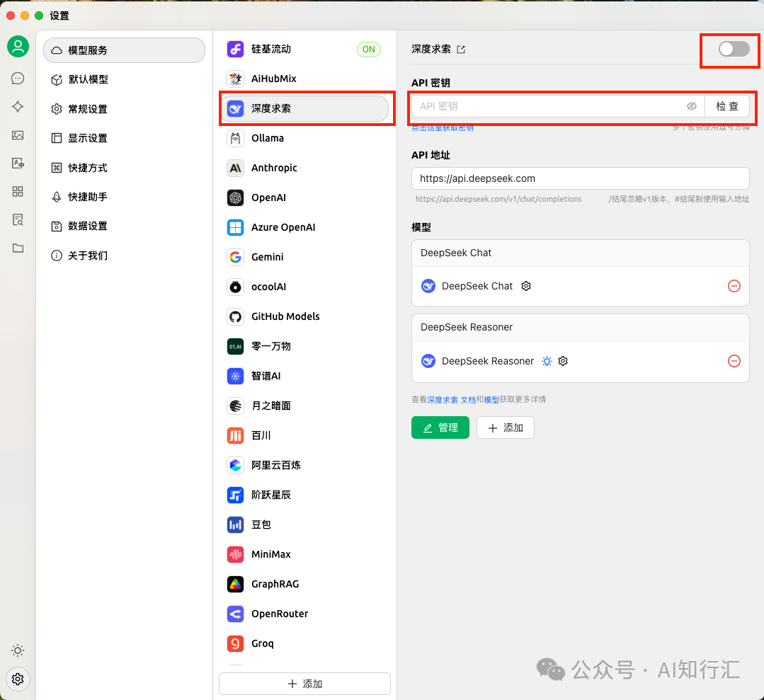The image size is (764, 700).
Task: Open 快捷助手 settings menu item
Action: (x=124, y=197)
